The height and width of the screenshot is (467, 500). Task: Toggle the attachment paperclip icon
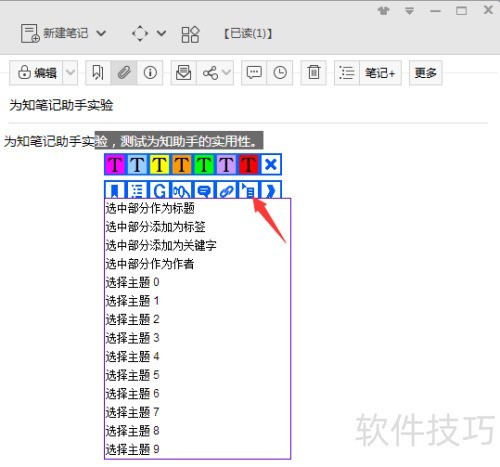coord(124,73)
